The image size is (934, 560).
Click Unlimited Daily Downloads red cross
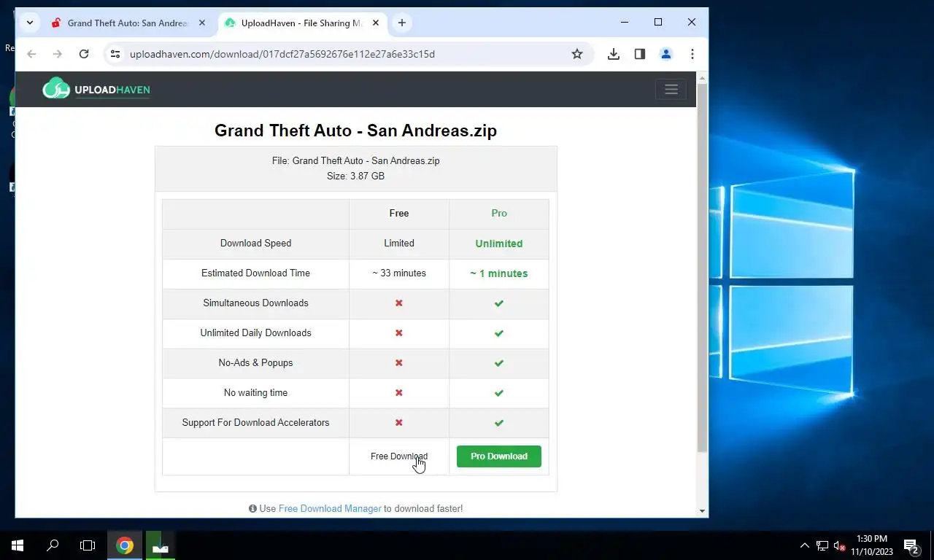coord(399,332)
